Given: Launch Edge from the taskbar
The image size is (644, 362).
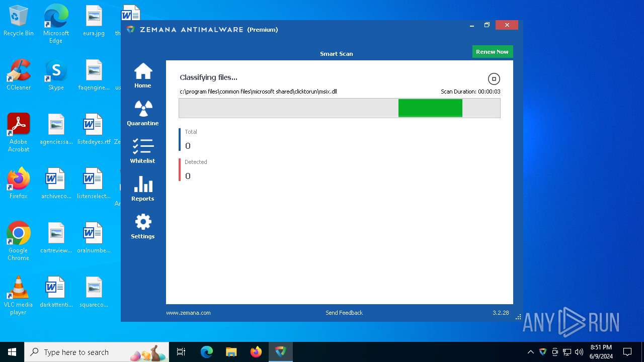Looking at the screenshot, I should coord(207,352).
